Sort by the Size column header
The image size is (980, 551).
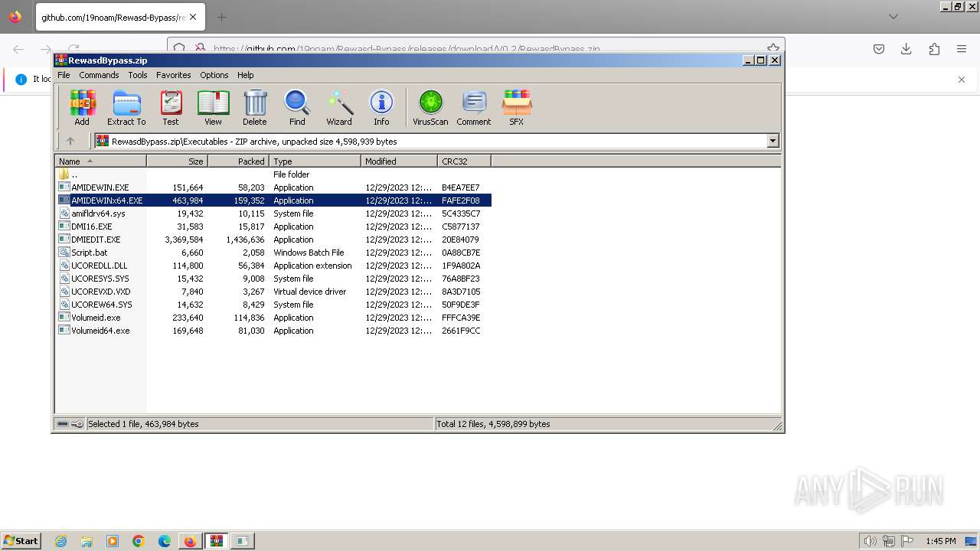(177, 161)
